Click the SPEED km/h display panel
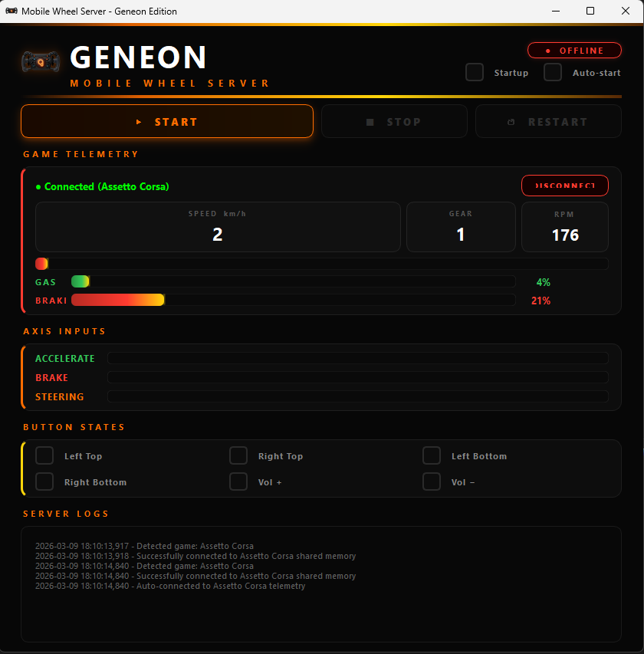The image size is (644, 654). click(217, 226)
